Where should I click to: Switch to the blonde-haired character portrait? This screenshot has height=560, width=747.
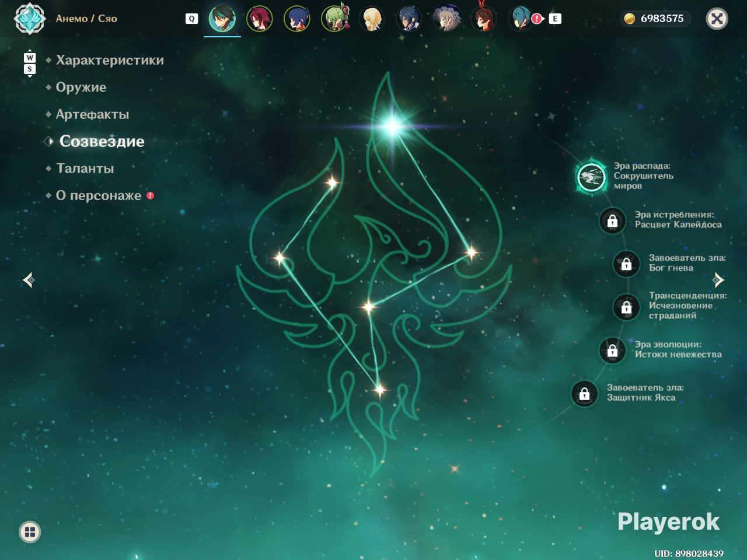(x=372, y=19)
